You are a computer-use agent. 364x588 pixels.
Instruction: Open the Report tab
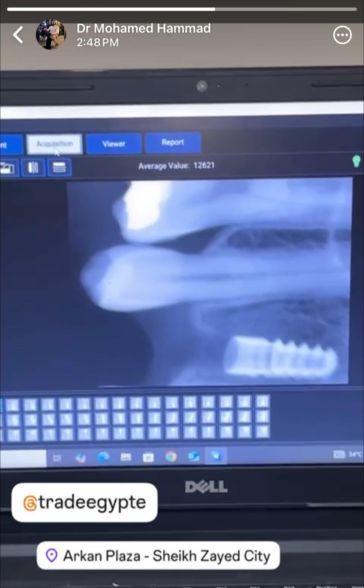(x=173, y=142)
